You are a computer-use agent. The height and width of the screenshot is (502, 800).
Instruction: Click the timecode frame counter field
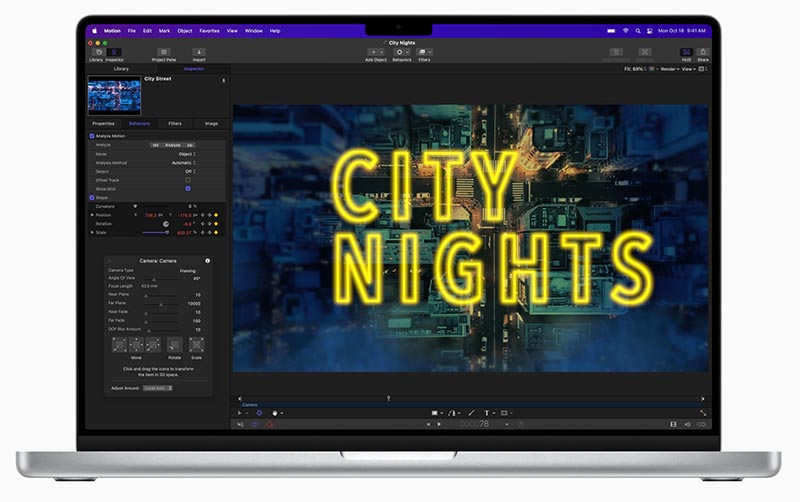474,424
